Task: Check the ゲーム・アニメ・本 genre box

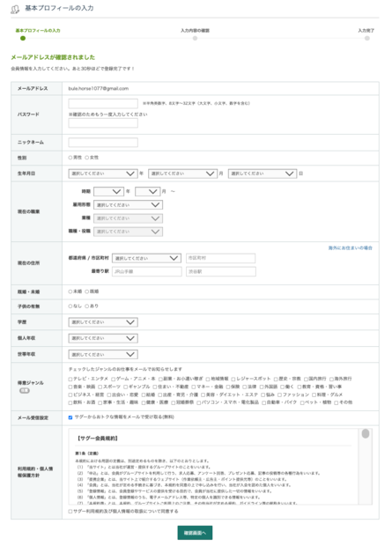Action: (114, 380)
